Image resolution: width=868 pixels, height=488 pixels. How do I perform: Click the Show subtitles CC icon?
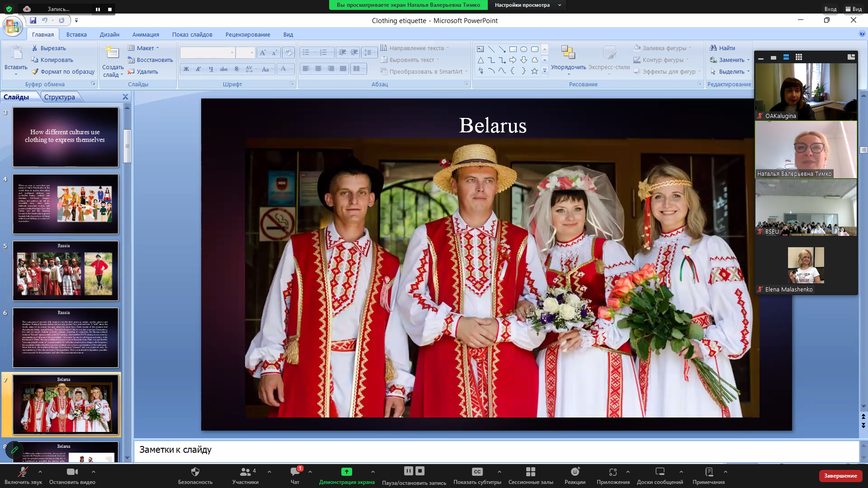(477, 472)
